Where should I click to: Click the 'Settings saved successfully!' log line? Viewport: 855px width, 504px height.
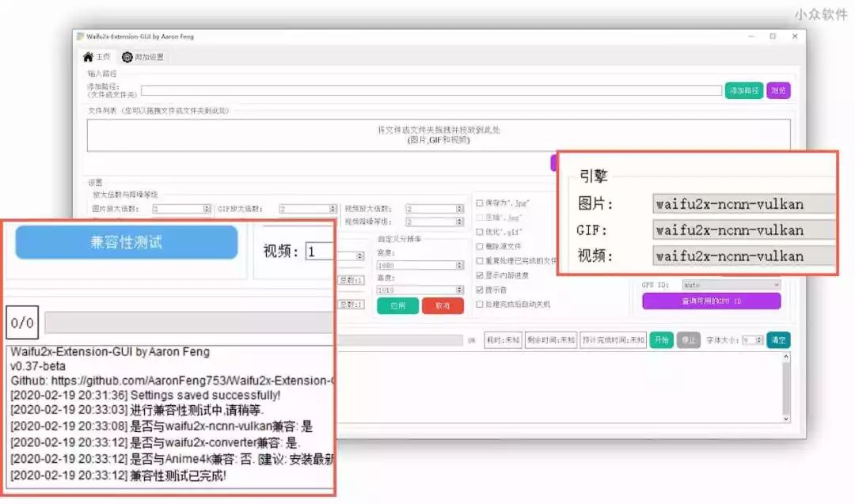145,395
